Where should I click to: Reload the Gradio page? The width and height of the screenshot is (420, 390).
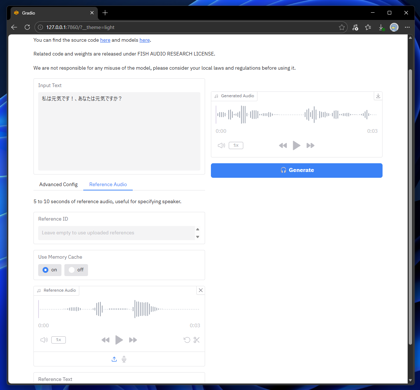click(x=27, y=27)
